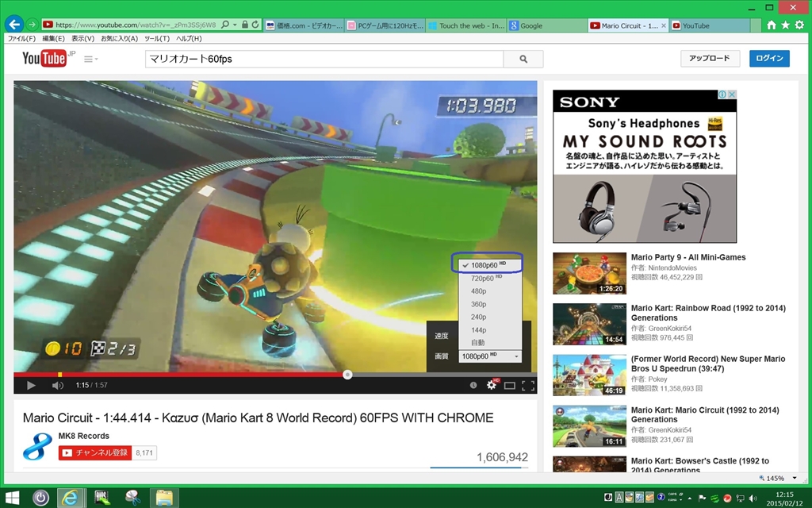Click the Watch Later clock icon
This screenshot has width=812, height=508.
coord(473,385)
